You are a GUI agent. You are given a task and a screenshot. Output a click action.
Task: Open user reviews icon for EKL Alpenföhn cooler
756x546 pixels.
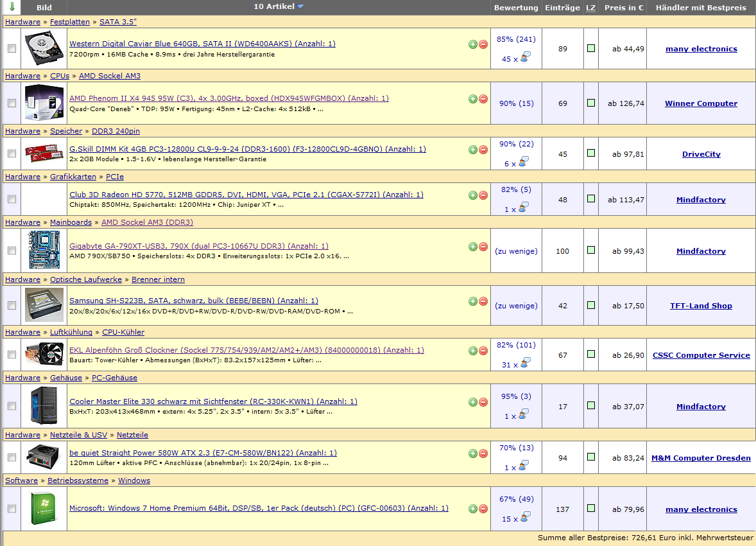pos(525,362)
